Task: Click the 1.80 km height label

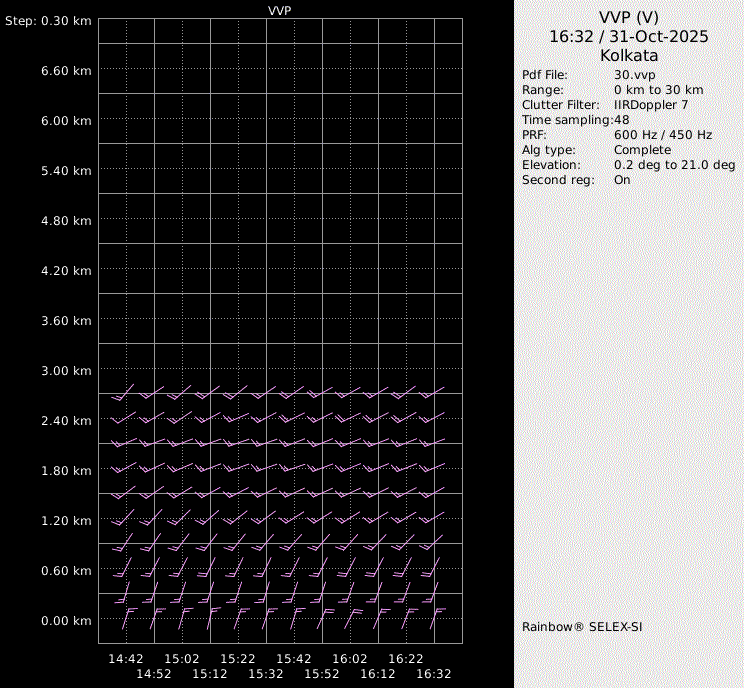Action: click(x=67, y=471)
